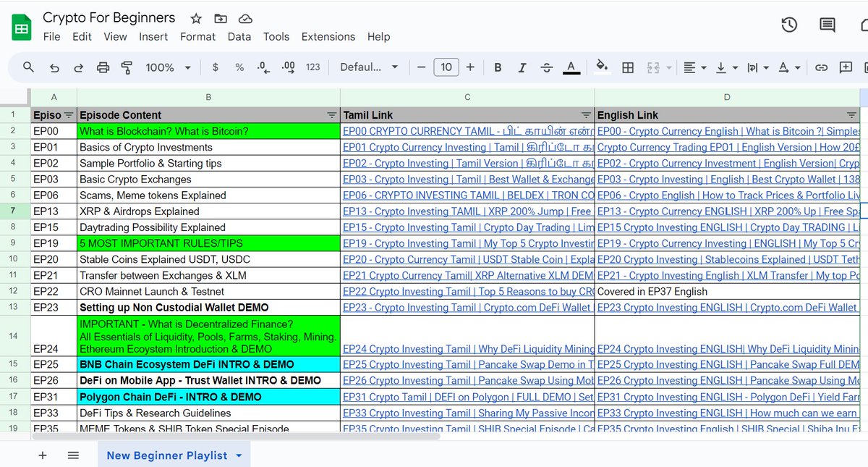Open more number formats 123

click(312, 67)
